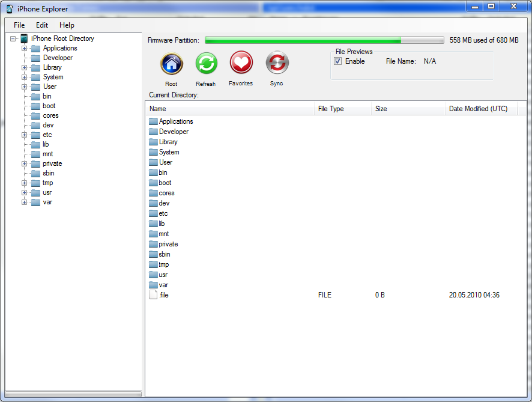Screen dimensions: 532x402
Task: Select the .file entry name
Action: [164, 295]
